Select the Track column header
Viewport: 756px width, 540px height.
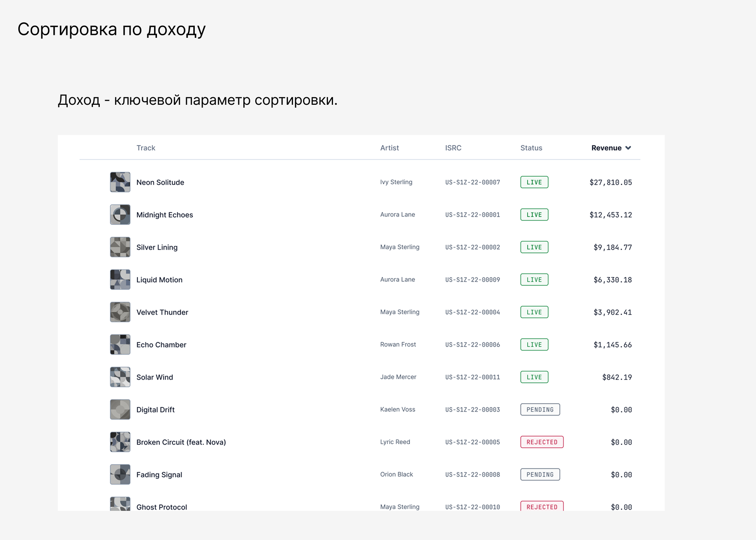click(x=145, y=148)
